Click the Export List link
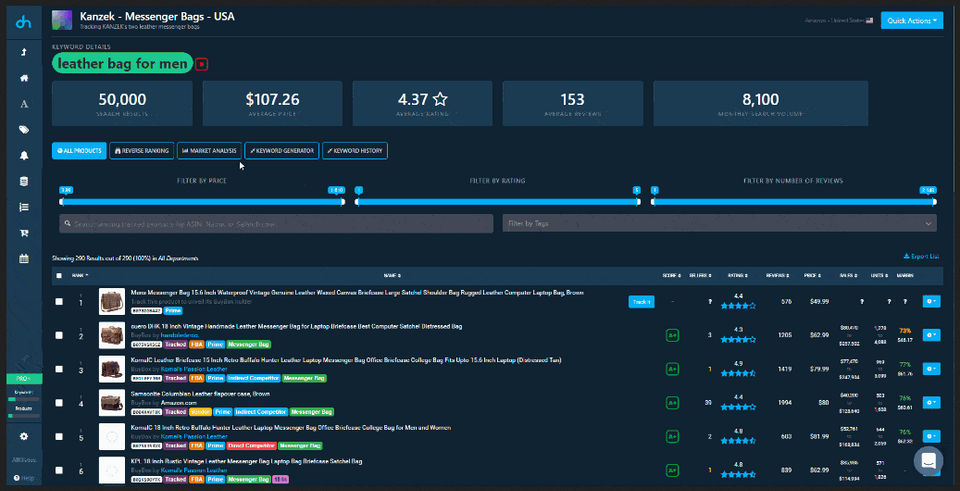Image resolution: width=960 pixels, height=491 pixels. tap(921, 257)
